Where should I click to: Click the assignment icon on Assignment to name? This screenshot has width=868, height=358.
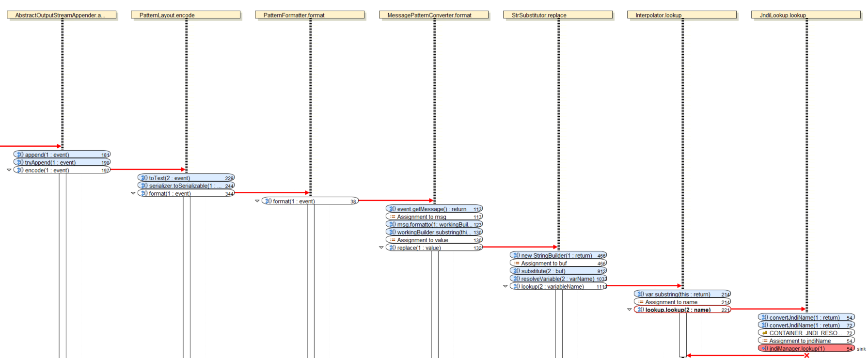(x=641, y=302)
